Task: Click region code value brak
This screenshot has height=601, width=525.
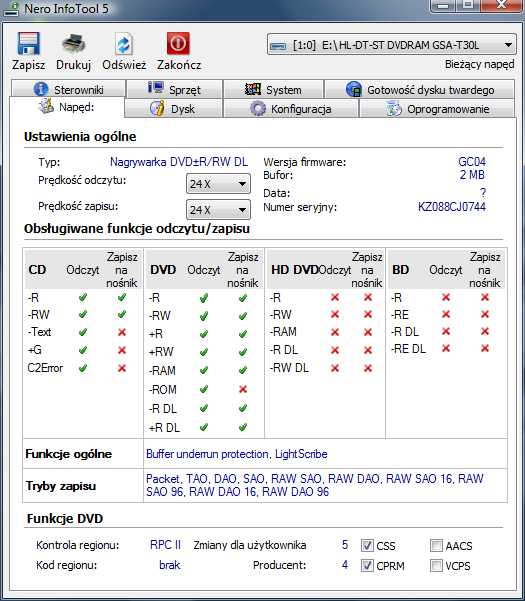Action: pos(170,565)
